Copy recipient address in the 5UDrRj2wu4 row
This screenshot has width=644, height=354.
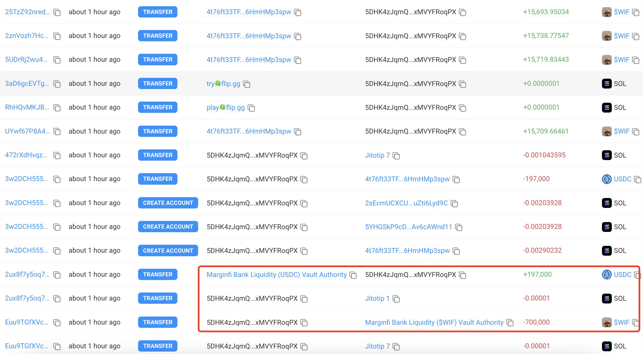463,60
